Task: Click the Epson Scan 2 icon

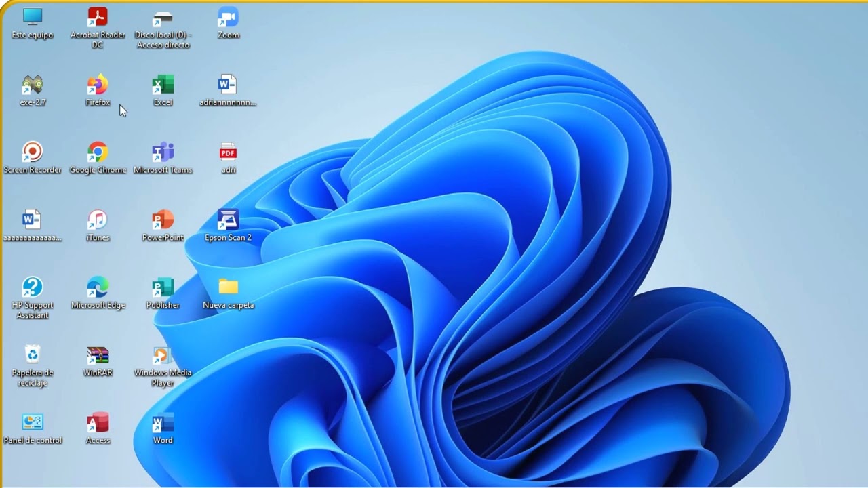Action: (228, 226)
